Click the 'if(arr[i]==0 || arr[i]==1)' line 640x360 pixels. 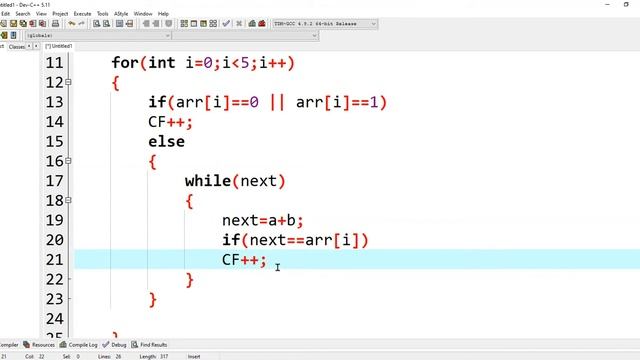(267, 102)
